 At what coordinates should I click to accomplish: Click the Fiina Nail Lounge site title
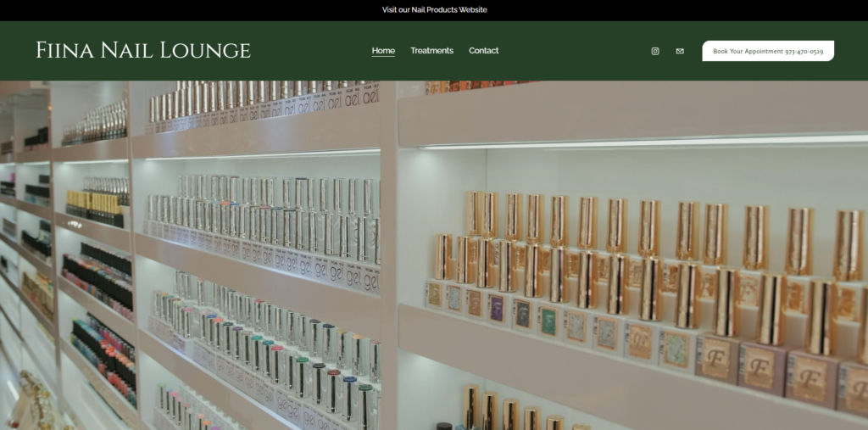[x=143, y=50]
